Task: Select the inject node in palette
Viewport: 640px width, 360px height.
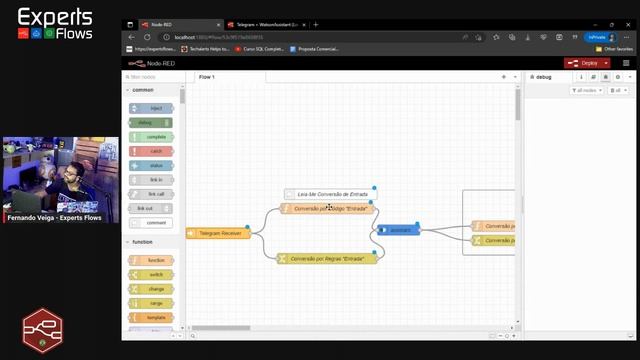Action: (151, 108)
